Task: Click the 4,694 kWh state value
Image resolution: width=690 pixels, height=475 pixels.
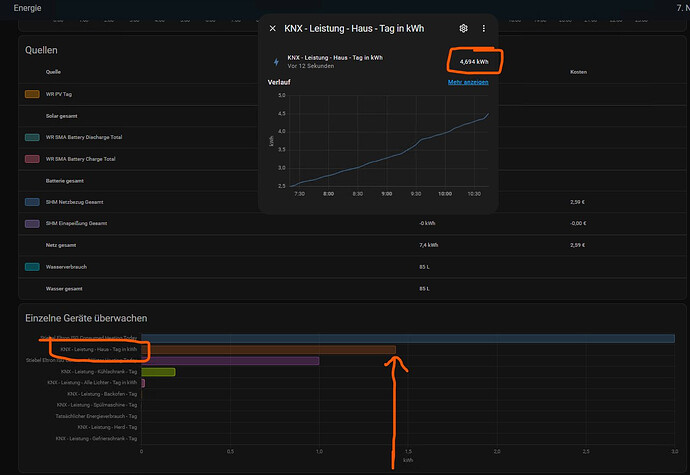Action: [x=475, y=62]
